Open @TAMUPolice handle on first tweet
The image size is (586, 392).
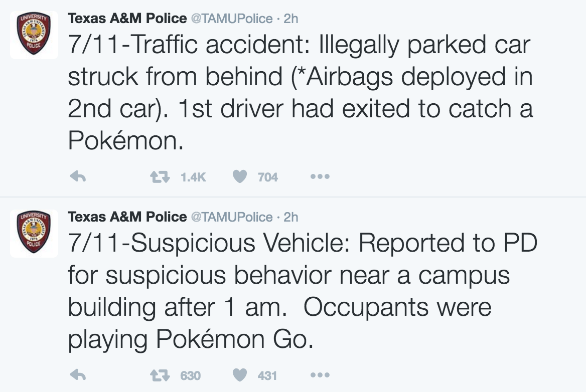pos(232,19)
